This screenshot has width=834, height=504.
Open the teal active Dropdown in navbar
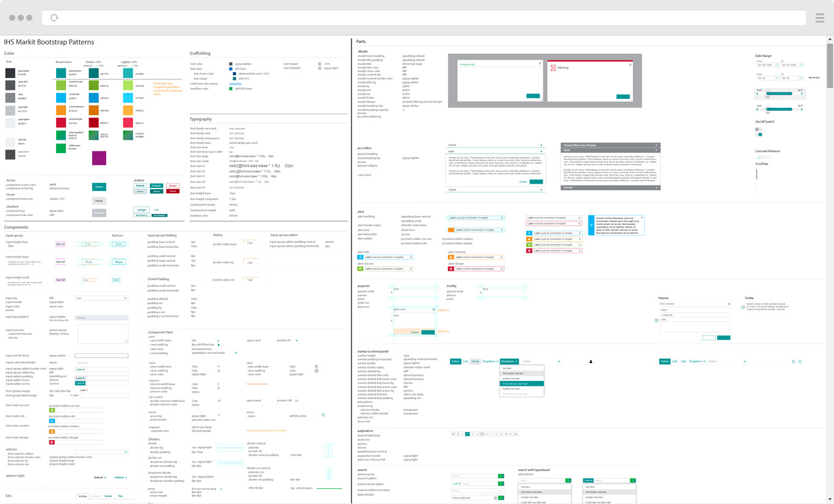tap(509, 361)
